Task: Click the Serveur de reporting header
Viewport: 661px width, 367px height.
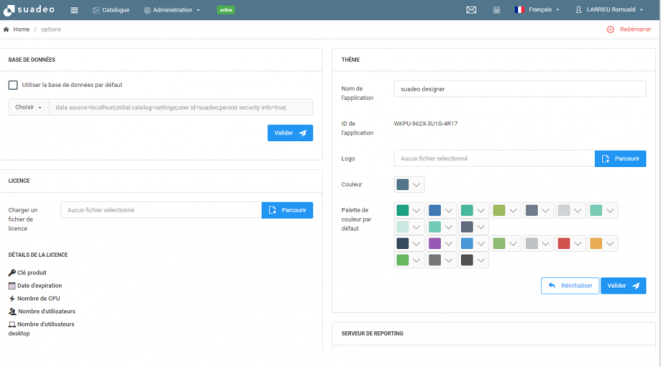Action: coord(372,334)
